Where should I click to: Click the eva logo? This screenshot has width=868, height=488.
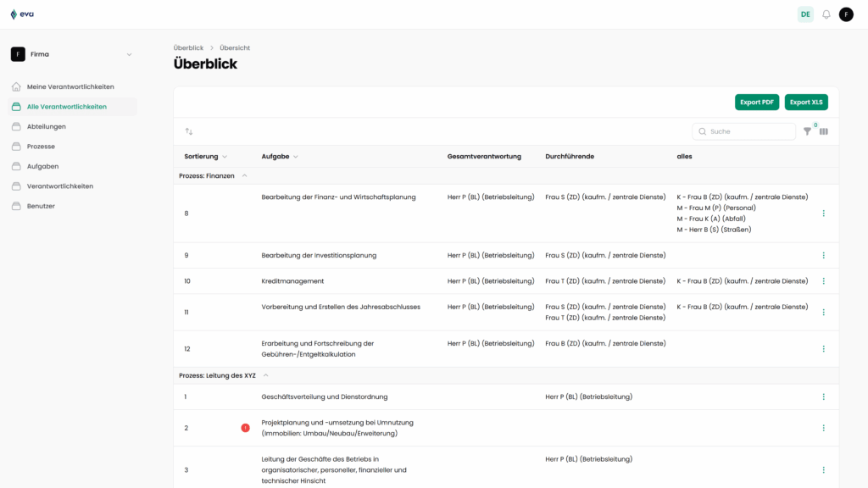tap(20, 14)
